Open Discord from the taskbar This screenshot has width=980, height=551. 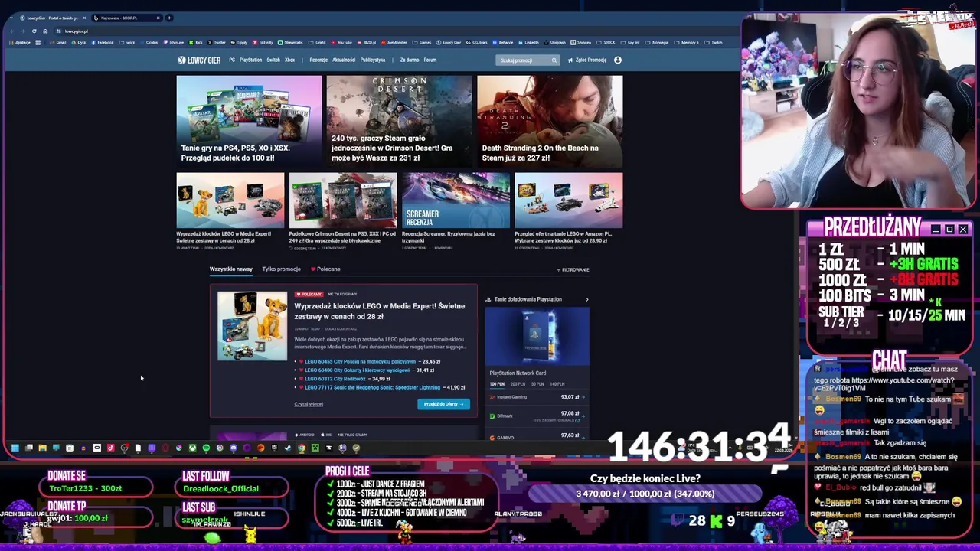coord(234,448)
